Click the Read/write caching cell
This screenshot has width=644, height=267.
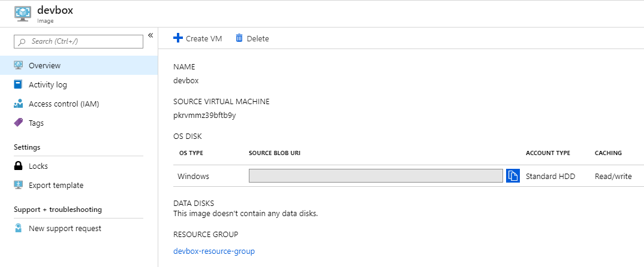point(613,177)
